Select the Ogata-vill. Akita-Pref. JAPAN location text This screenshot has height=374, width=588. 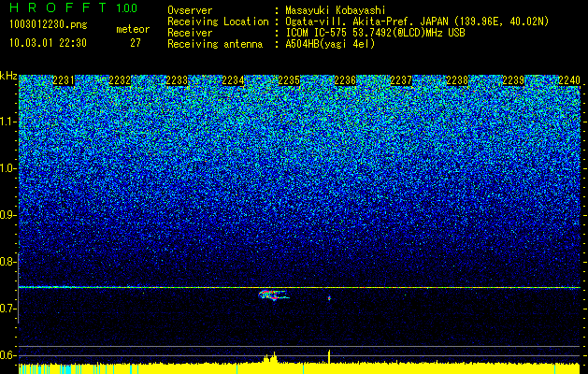417,22
